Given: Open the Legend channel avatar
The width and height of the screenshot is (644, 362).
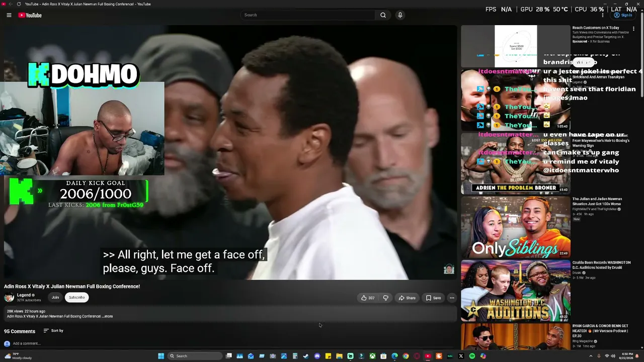Looking at the screenshot, I should [x=9, y=297].
